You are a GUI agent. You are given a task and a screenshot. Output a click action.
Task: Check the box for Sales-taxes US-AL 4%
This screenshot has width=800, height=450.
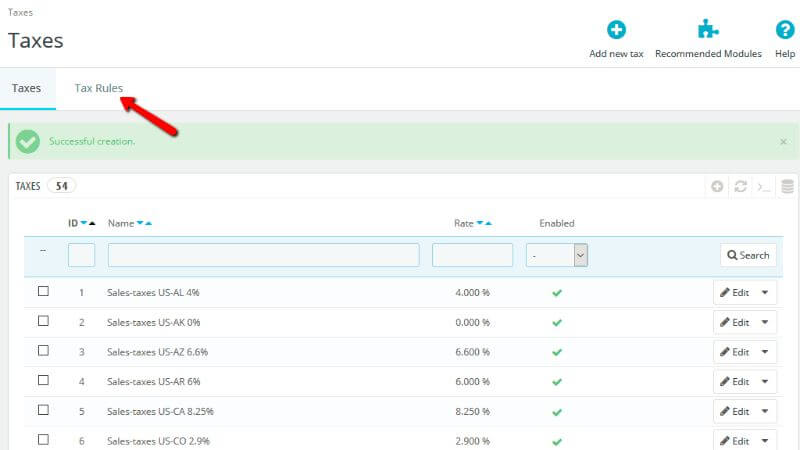coord(43,291)
